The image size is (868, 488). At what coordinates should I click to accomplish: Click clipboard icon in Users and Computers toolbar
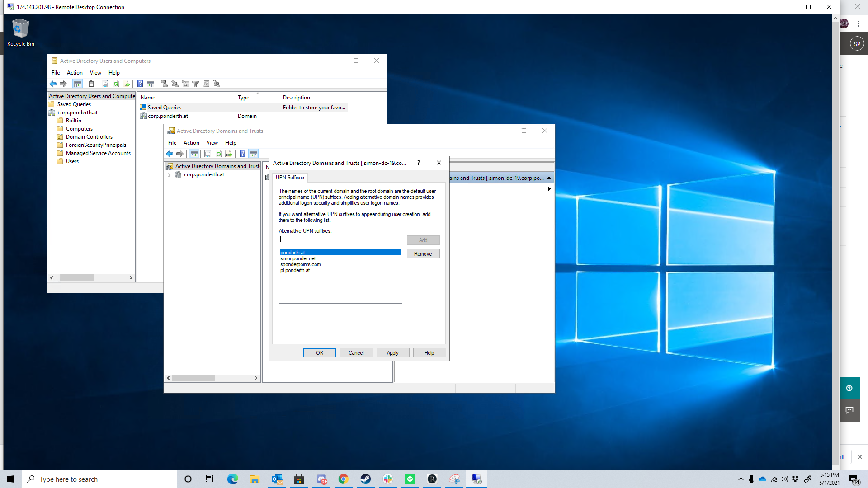(91, 84)
